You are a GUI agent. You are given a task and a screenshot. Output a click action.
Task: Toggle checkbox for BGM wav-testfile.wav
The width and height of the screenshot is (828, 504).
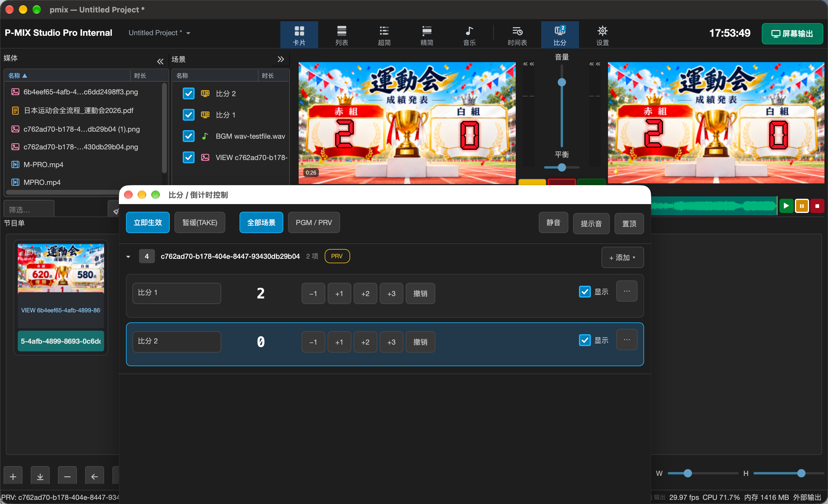click(x=189, y=136)
